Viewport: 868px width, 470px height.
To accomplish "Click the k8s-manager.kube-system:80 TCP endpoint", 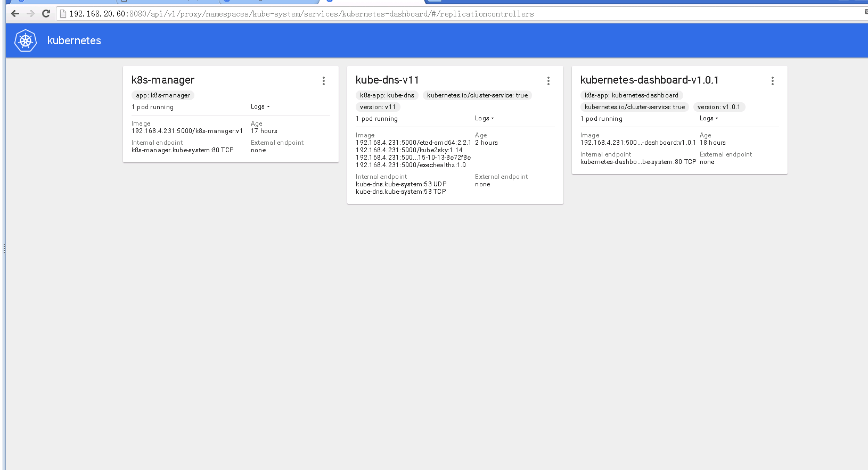I will [183, 150].
